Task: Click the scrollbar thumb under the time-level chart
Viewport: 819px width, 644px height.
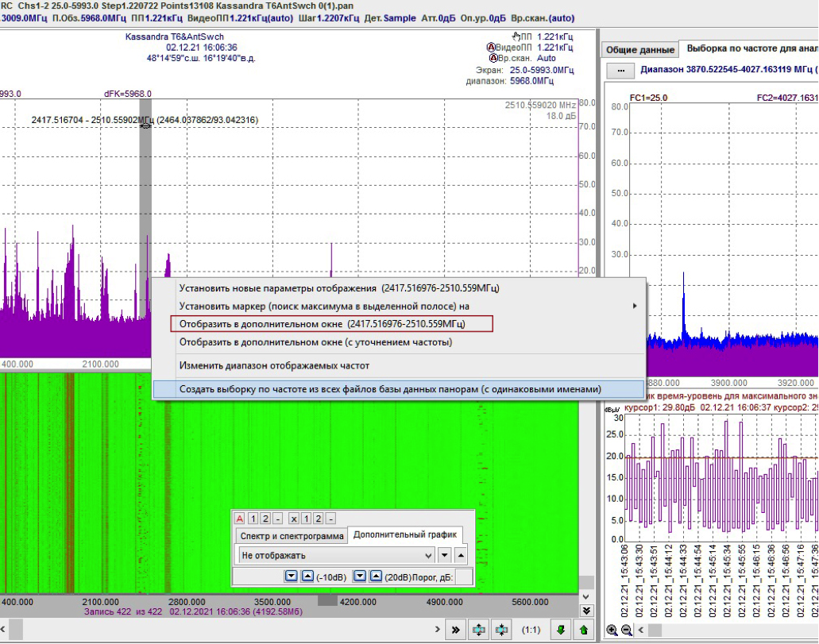Action: [x=655, y=630]
